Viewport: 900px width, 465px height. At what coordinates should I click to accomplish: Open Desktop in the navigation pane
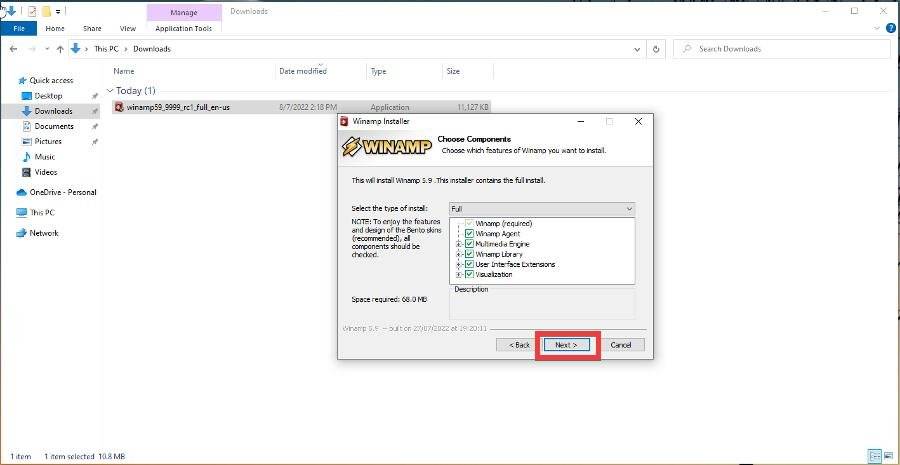coord(48,96)
